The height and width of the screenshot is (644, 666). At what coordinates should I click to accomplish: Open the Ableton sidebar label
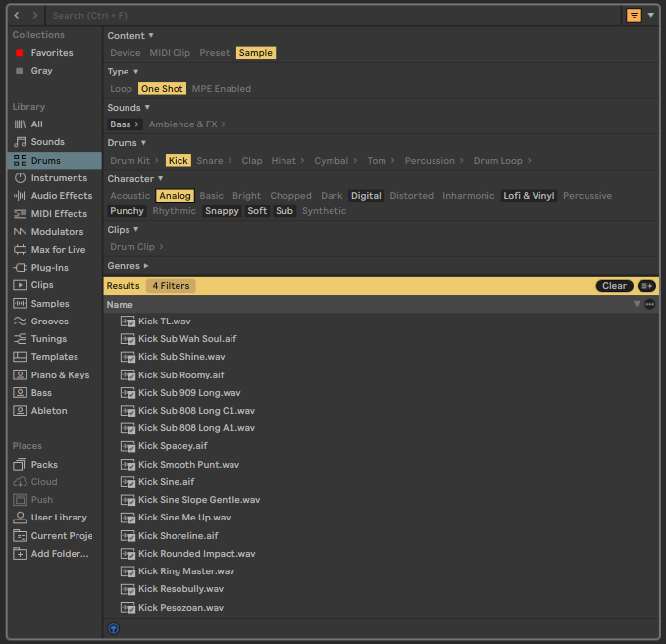pos(40,411)
